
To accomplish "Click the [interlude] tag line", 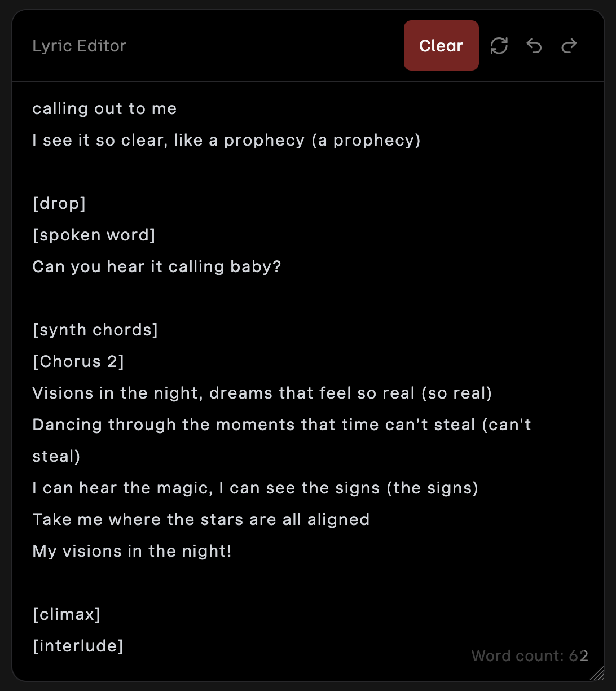I will [78, 646].
